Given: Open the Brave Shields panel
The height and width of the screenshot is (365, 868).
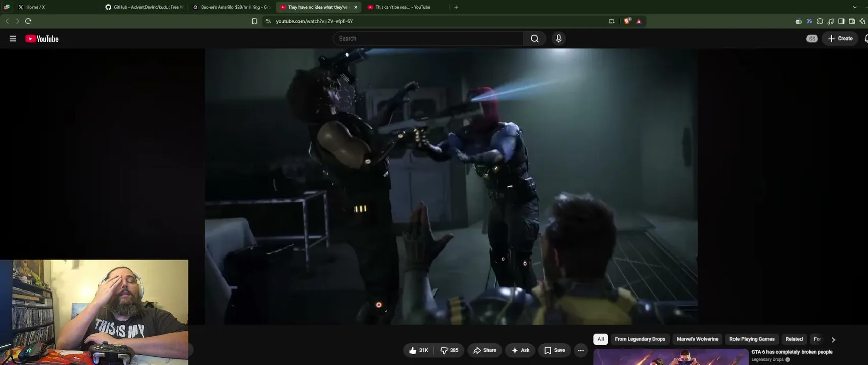Looking at the screenshot, I should (x=628, y=21).
